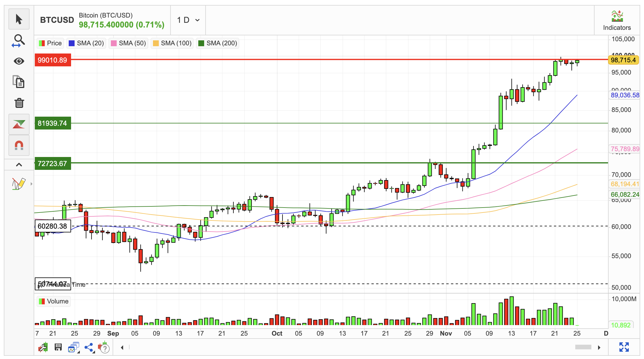Select the 60280.38 dashed line label

[53, 226]
